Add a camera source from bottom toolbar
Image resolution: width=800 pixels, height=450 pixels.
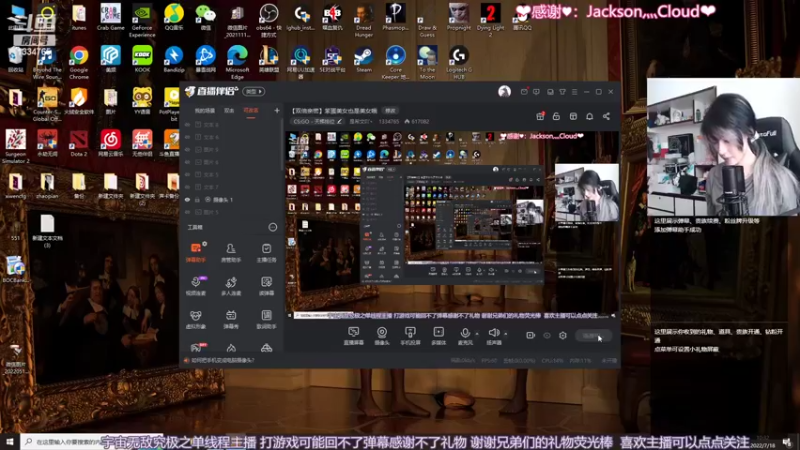tap(382, 336)
